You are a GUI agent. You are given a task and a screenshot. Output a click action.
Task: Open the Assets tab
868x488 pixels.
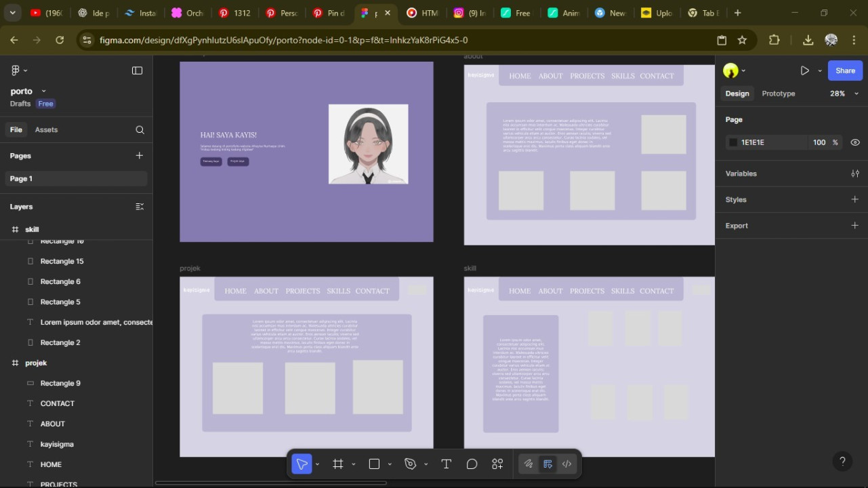pos(46,129)
